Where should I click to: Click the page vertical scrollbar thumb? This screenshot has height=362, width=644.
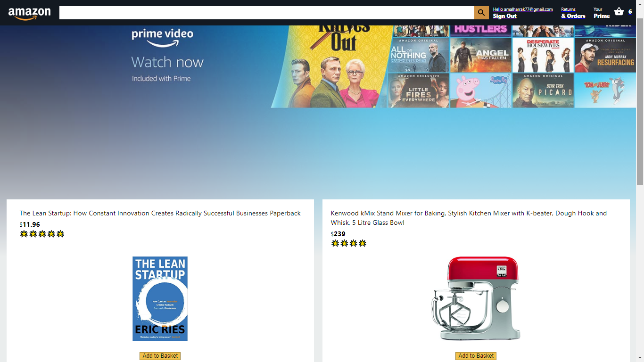click(x=640, y=101)
